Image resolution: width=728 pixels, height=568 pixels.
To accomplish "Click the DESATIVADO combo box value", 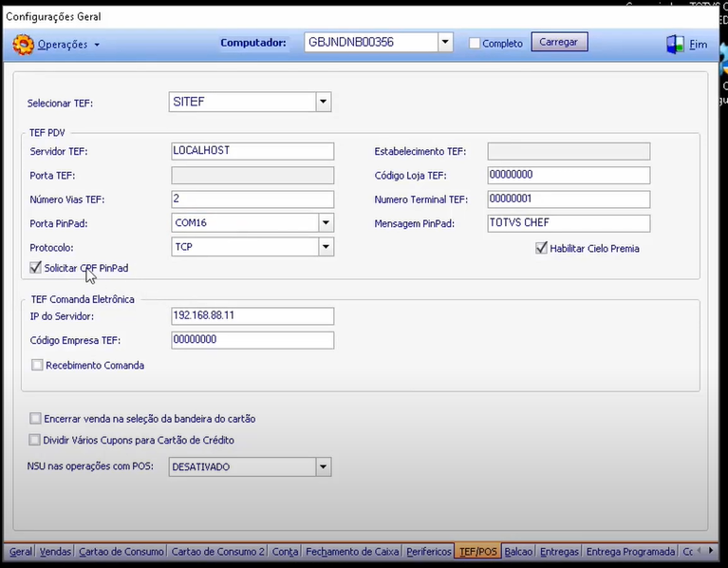I will [x=242, y=466].
